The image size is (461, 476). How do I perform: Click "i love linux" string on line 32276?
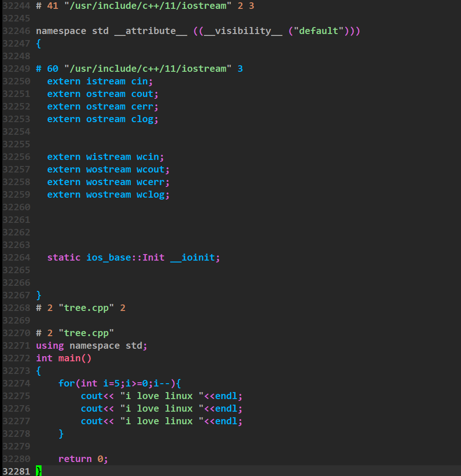click(161, 408)
